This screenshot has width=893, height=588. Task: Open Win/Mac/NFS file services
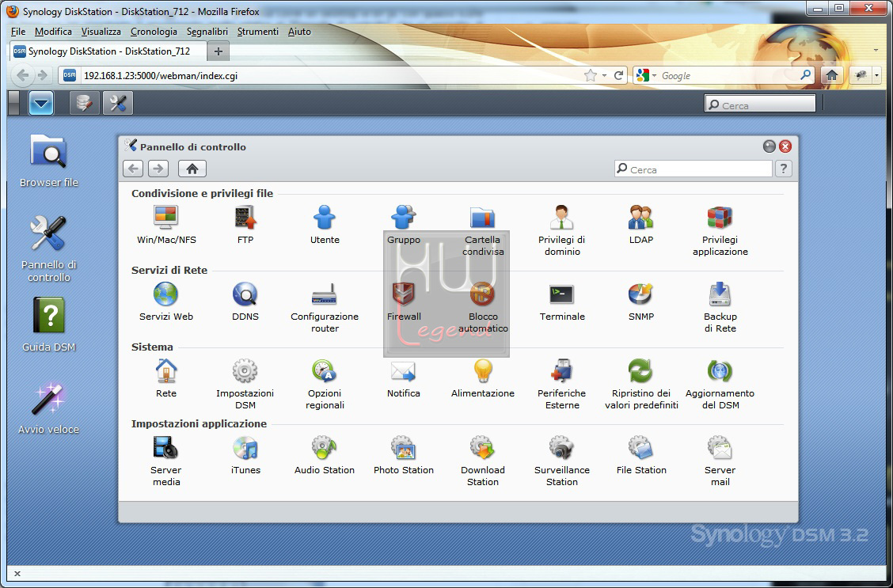pos(166,224)
